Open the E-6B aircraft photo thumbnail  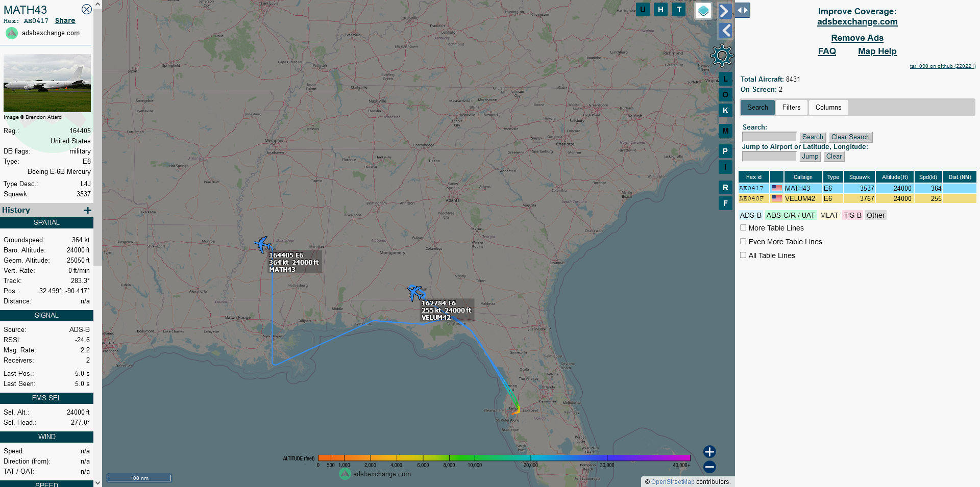(47, 83)
